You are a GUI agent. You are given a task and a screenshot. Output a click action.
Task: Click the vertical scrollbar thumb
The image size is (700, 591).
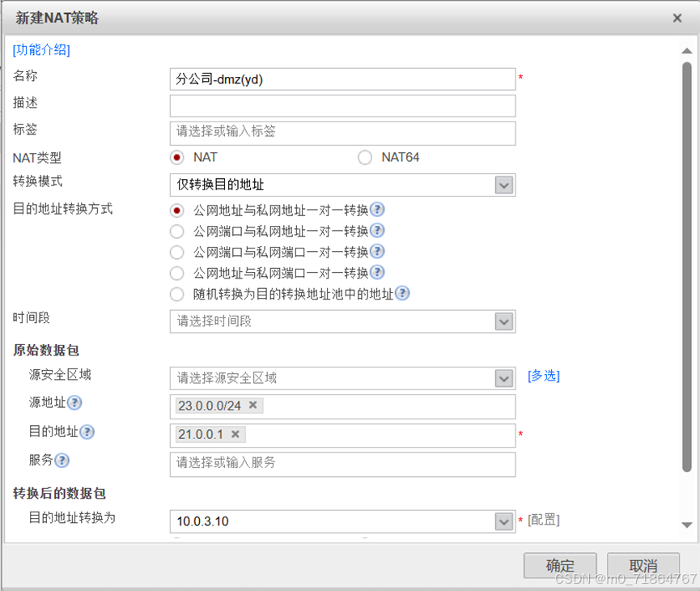[x=686, y=267]
